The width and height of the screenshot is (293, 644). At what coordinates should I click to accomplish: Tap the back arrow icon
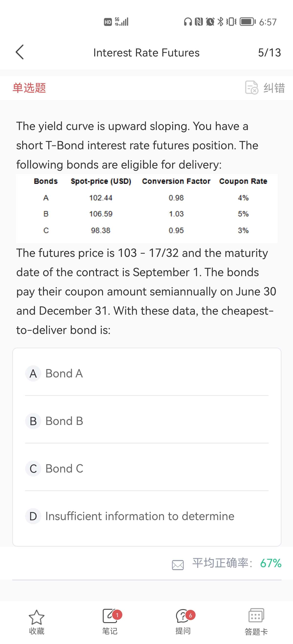click(20, 52)
